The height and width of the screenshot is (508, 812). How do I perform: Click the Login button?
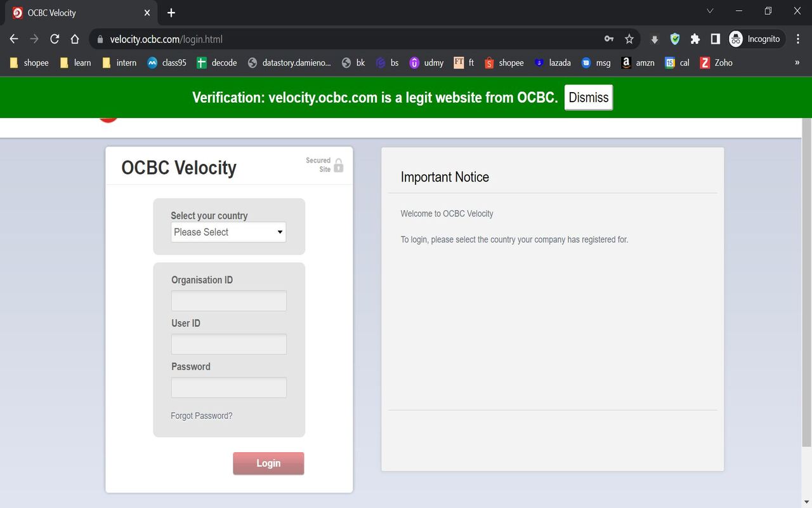[268, 463]
